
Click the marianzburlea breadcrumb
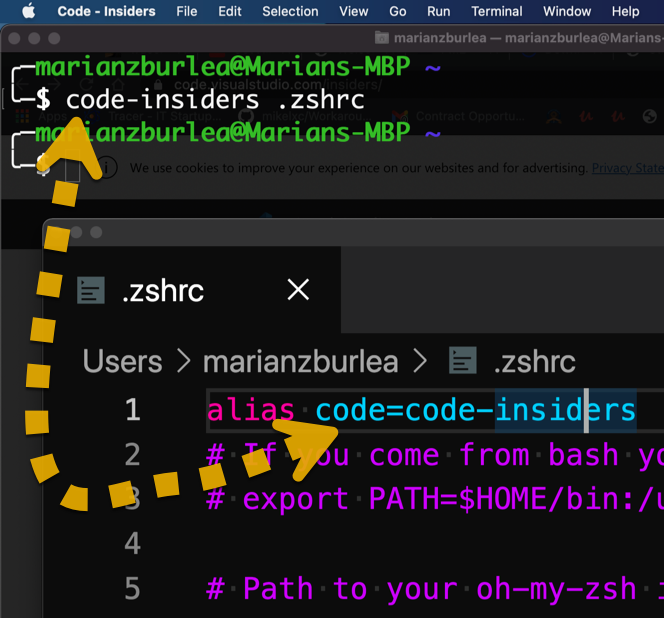(x=300, y=361)
